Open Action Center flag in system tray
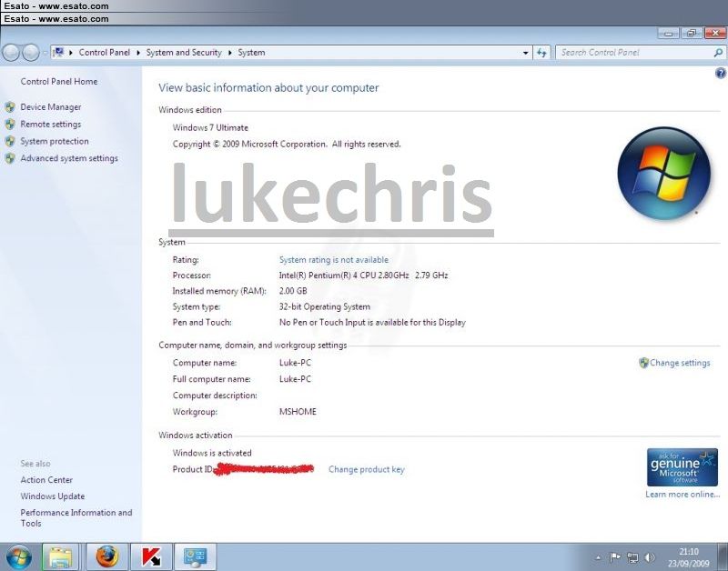The width and height of the screenshot is (728, 571). 615,557
